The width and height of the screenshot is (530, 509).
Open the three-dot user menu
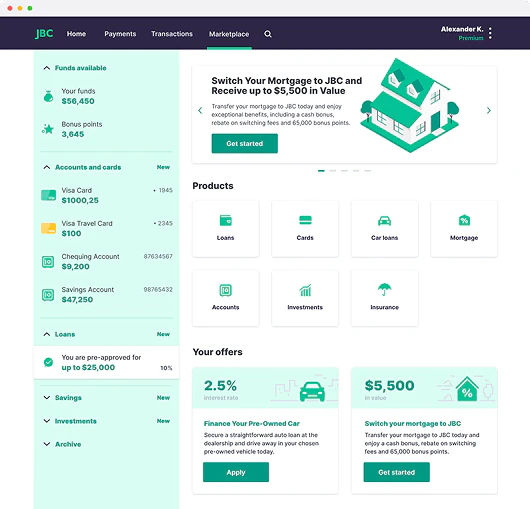pyautogui.click(x=490, y=33)
